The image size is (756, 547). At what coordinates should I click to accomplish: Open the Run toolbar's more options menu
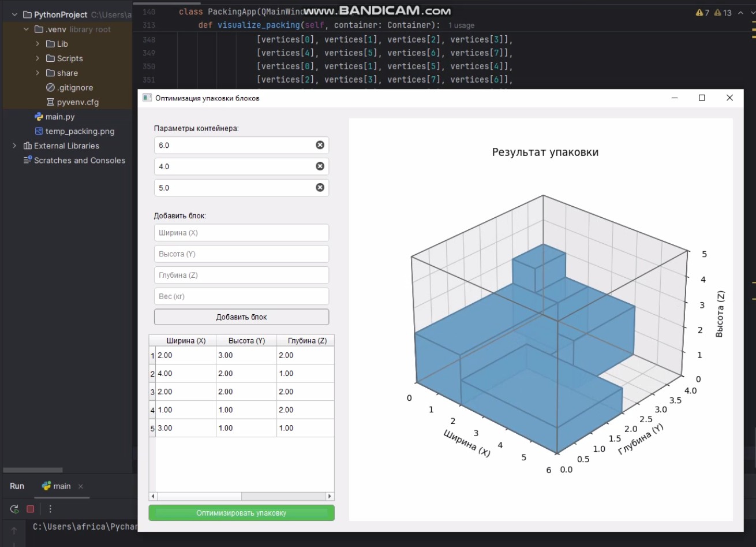[x=50, y=509]
